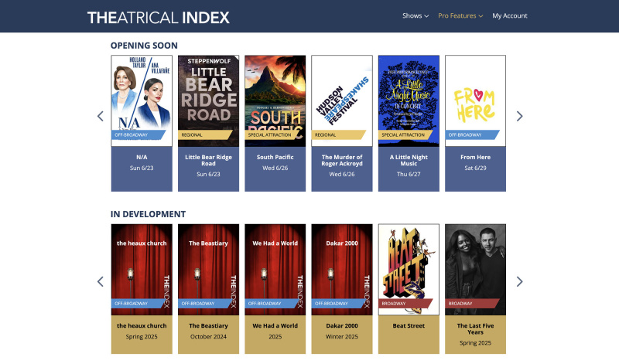The image size is (619, 364).
Task: Click the Theatrical Index logo
Action: 159,17
